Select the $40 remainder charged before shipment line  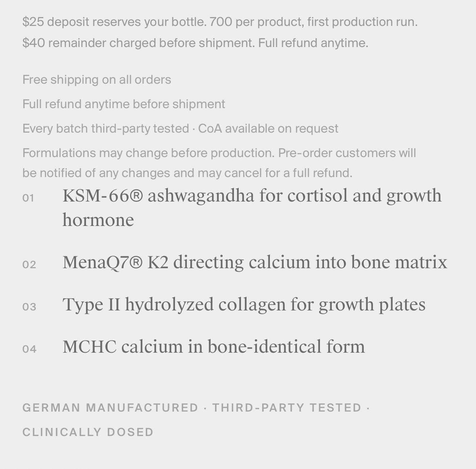[x=139, y=43]
